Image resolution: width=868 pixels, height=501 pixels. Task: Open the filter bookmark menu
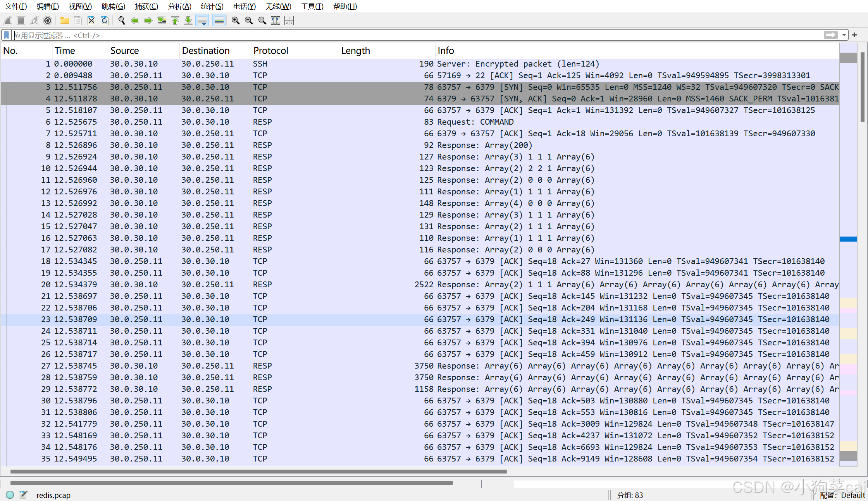click(x=6, y=35)
